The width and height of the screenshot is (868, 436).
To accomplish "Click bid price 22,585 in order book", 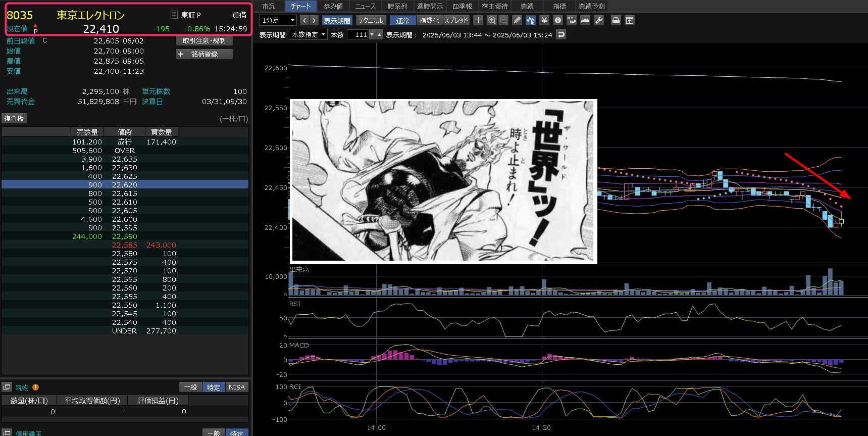I will click(125, 245).
